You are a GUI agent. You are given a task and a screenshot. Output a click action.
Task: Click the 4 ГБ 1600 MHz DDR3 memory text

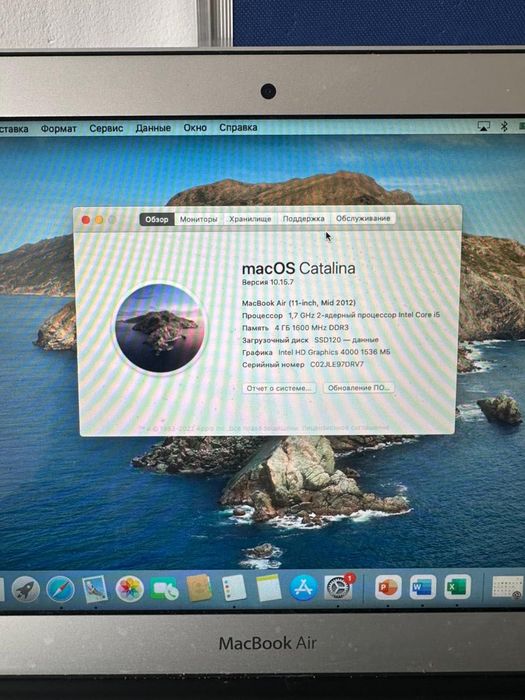312,328
